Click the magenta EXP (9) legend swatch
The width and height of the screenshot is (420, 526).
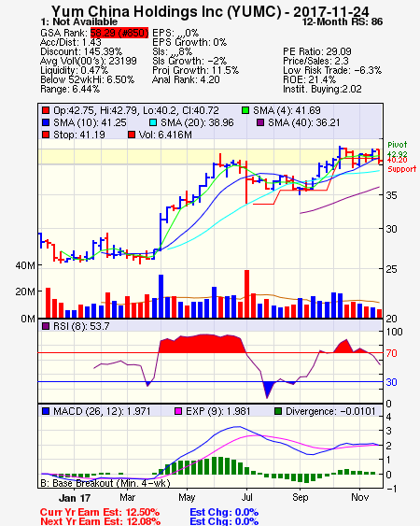coord(178,411)
